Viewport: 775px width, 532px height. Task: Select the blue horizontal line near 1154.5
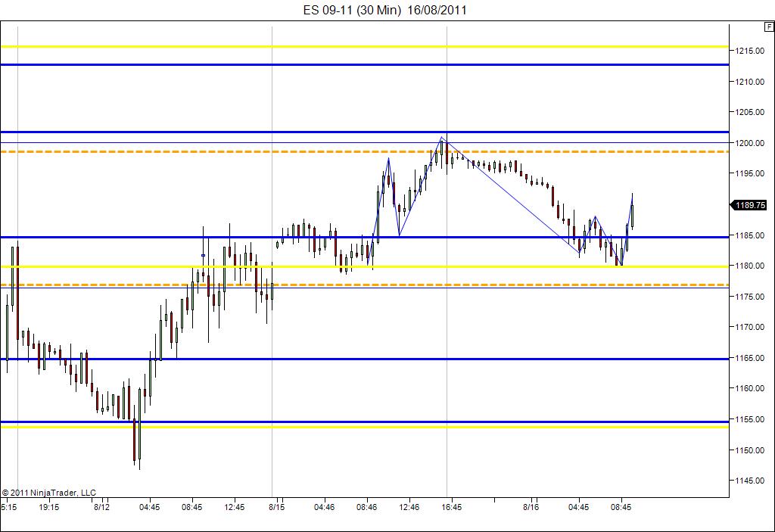click(365, 422)
